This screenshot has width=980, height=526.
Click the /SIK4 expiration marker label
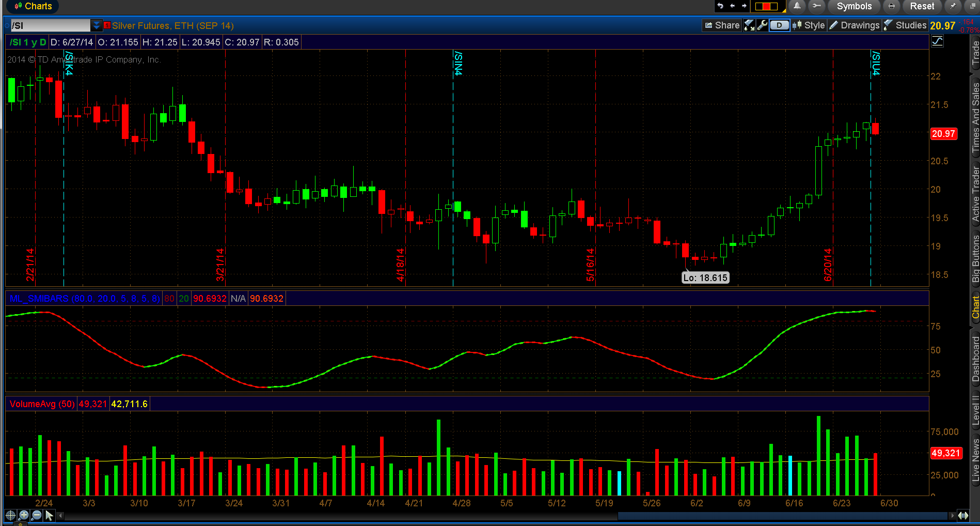point(69,63)
